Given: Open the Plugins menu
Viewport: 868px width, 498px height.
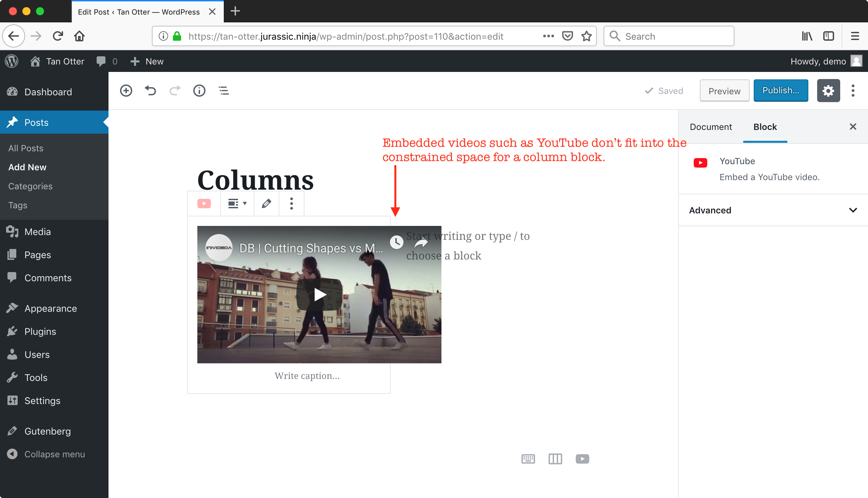Looking at the screenshot, I should pyautogui.click(x=54, y=331).
